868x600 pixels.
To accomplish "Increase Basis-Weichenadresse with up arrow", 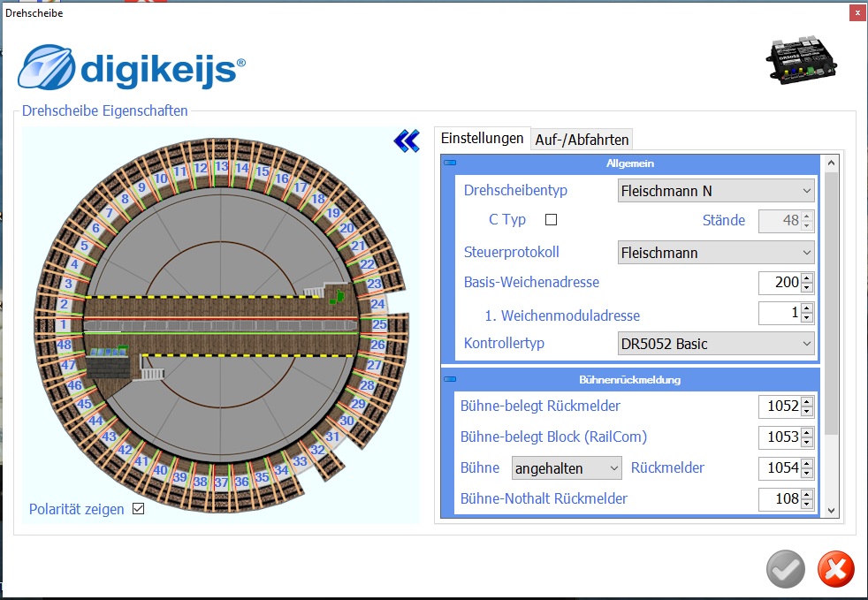I will pos(807,277).
